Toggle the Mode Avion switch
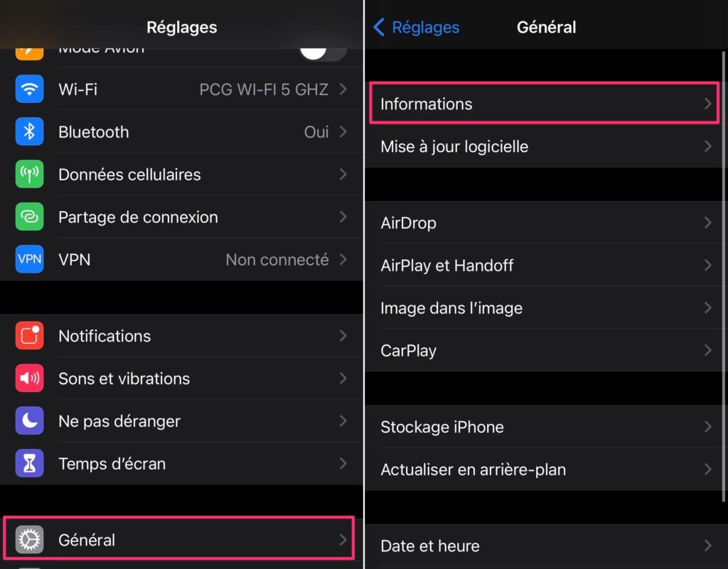Screen dimensions: 728x569 [323, 51]
